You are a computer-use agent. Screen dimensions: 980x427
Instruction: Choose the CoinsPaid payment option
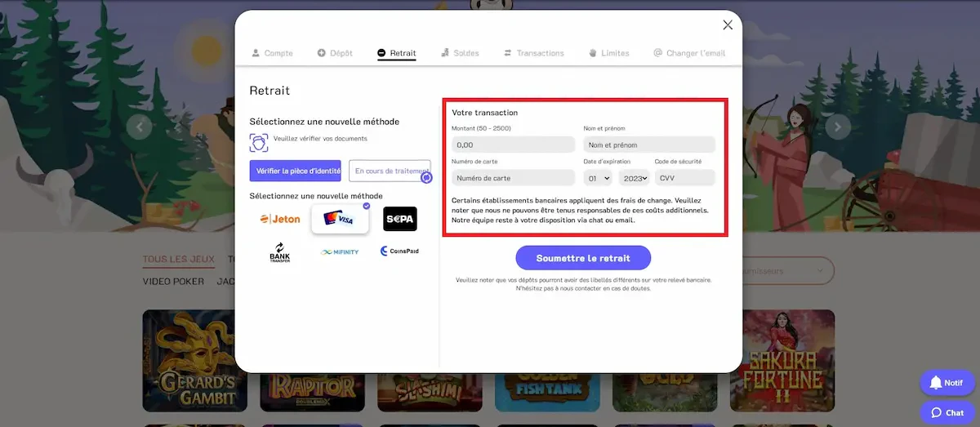coord(400,251)
